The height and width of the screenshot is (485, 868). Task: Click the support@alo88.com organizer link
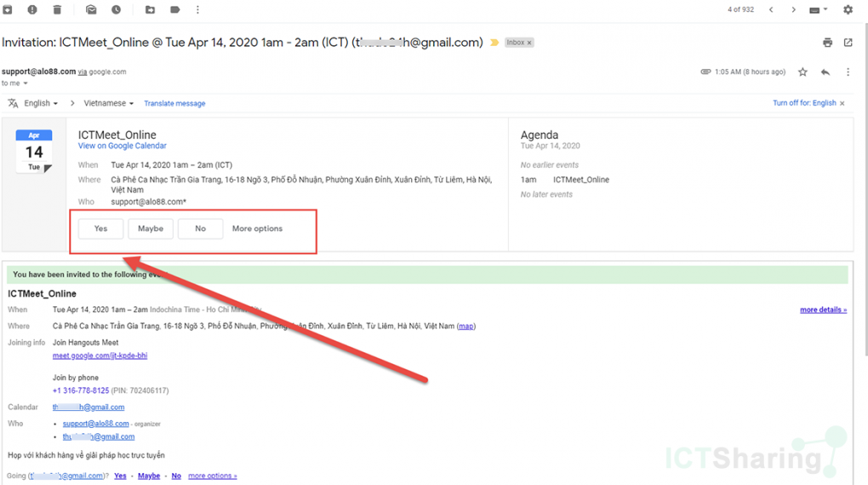[x=96, y=424]
